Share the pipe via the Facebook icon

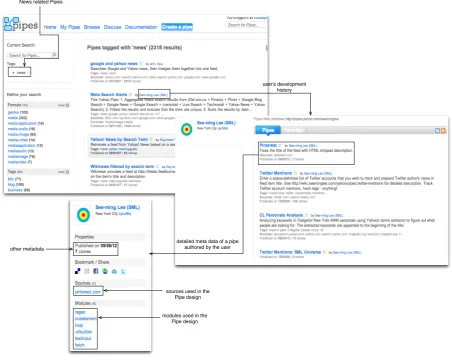point(96,271)
